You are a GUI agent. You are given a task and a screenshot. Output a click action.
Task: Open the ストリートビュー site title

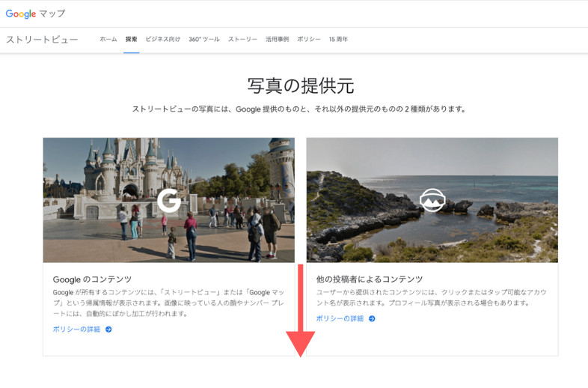point(42,40)
